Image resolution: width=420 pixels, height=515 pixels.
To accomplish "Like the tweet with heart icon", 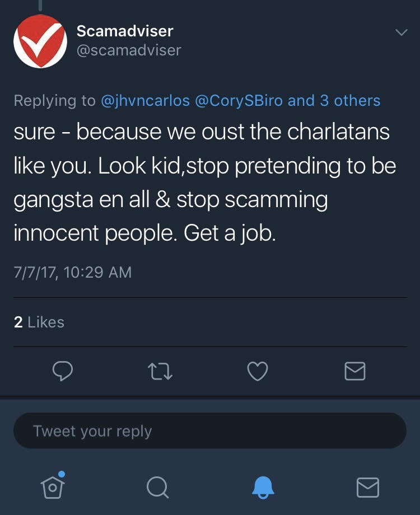I will pyautogui.click(x=258, y=371).
